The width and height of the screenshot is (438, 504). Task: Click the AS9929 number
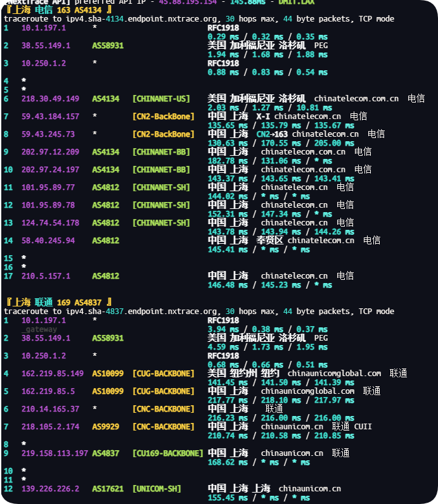(106, 427)
